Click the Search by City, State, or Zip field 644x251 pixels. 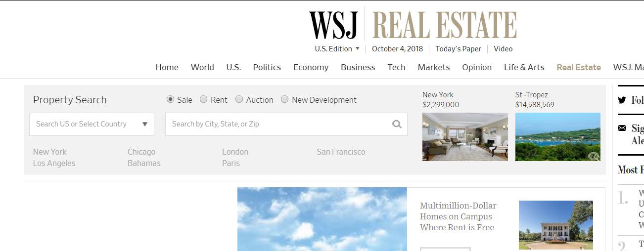click(x=286, y=124)
